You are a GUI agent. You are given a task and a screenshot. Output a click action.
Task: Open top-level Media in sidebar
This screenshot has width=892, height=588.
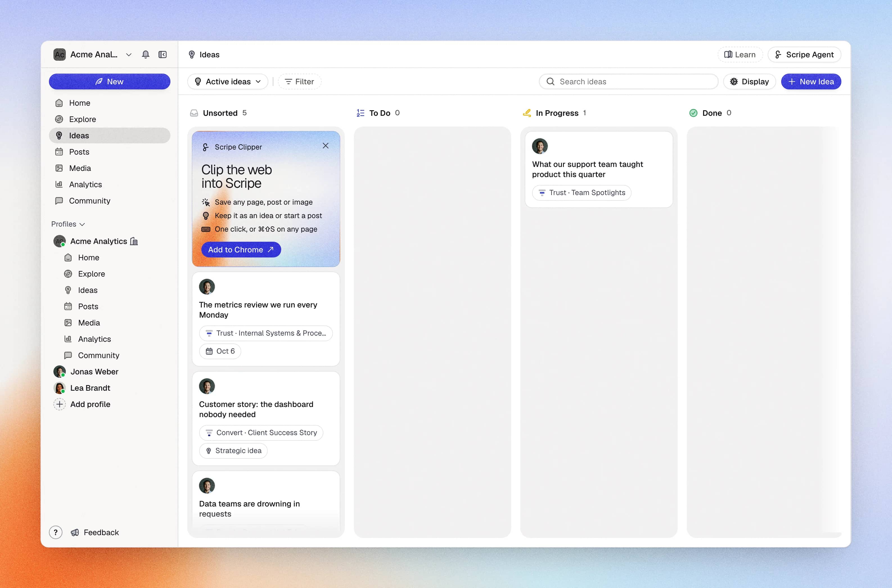point(109,168)
